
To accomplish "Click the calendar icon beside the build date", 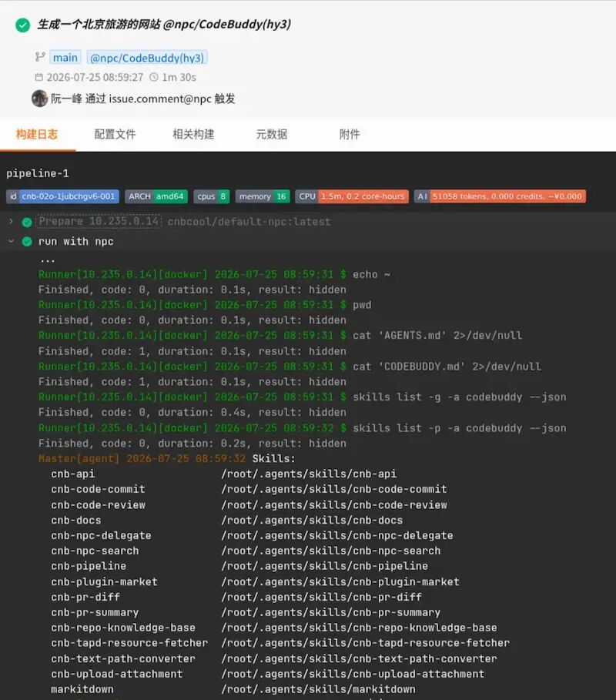I will tap(39, 77).
